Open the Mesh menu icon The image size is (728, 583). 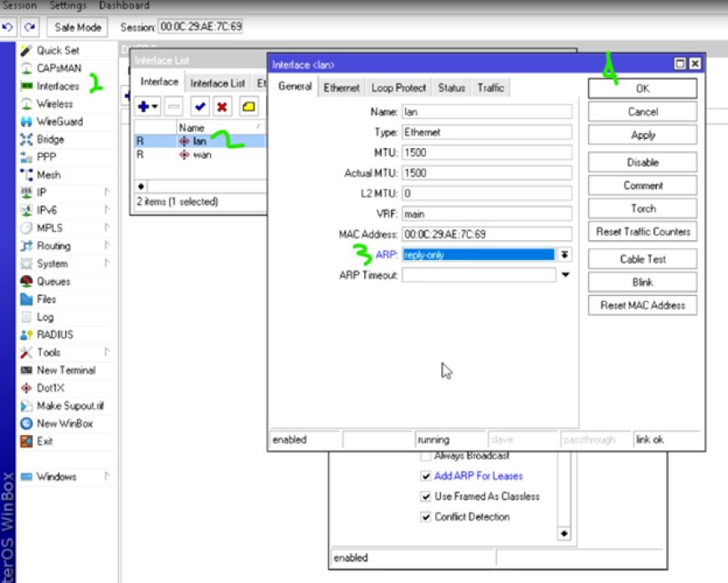tap(27, 175)
